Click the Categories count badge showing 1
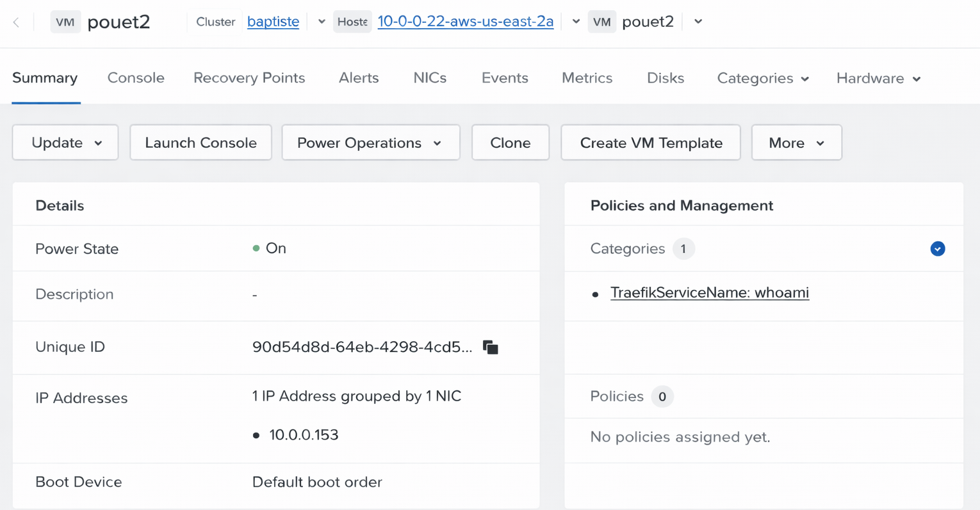The height and width of the screenshot is (510, 980). (x=683, y=248)
